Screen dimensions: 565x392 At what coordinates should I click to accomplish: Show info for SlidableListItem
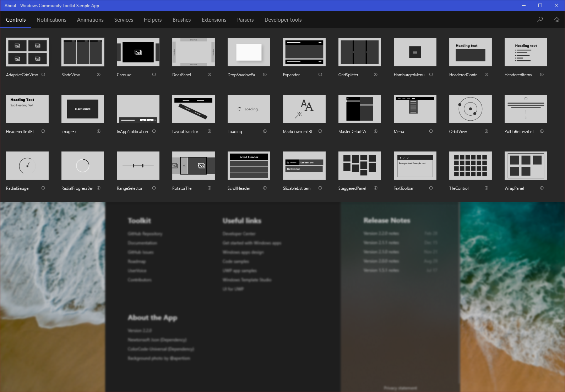coord(320,188)
